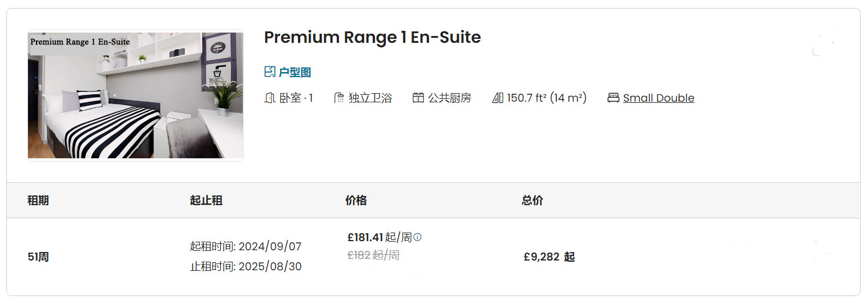868x308 pixels.
Task: Open the Small Double bed type link
Action: click(x=659, y=98)
